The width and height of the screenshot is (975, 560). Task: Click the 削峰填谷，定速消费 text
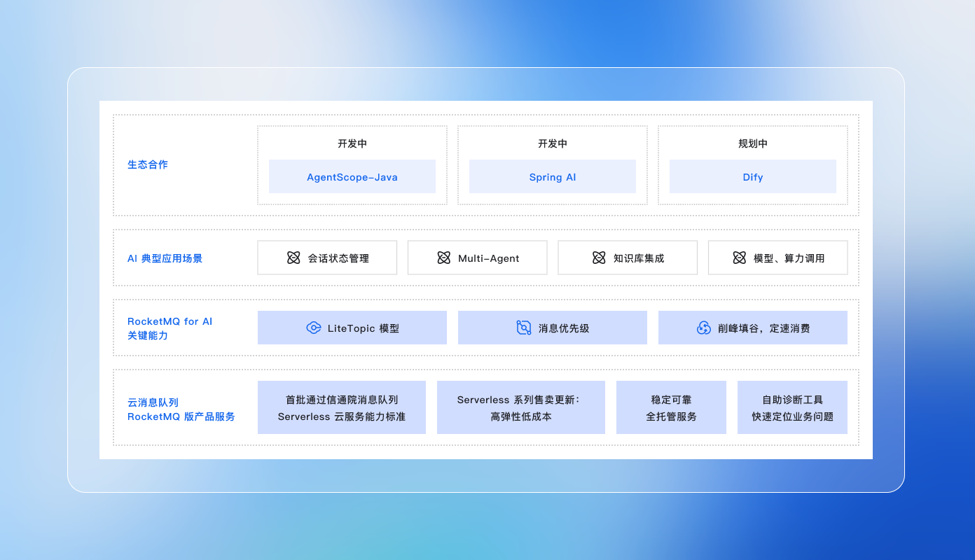coord(764,328)
